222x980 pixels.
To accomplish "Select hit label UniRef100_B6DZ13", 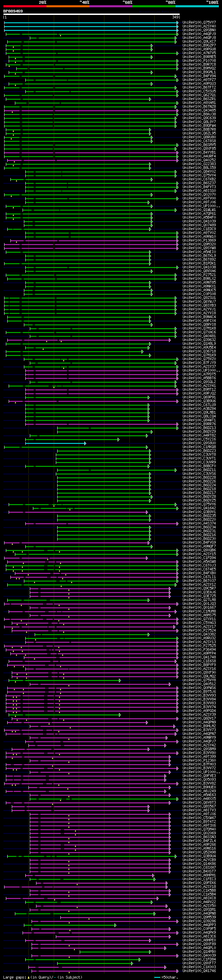I will pyautogui.click(x=199, y=428).
